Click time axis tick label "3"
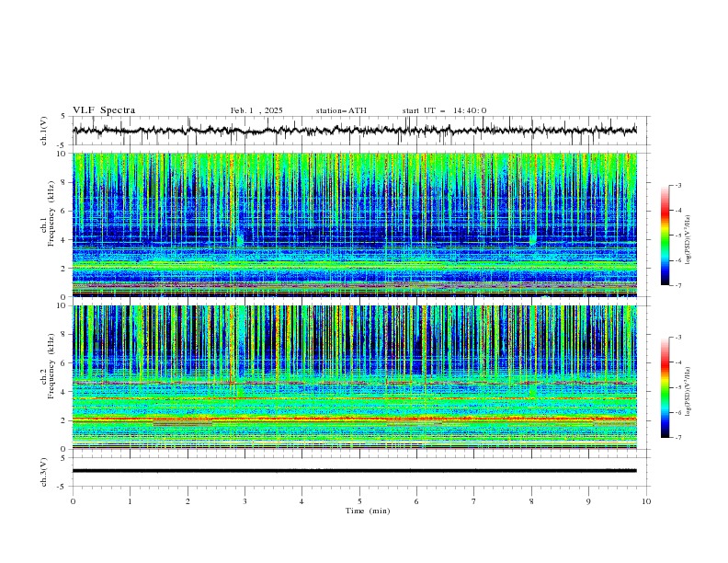 (245, 501)
